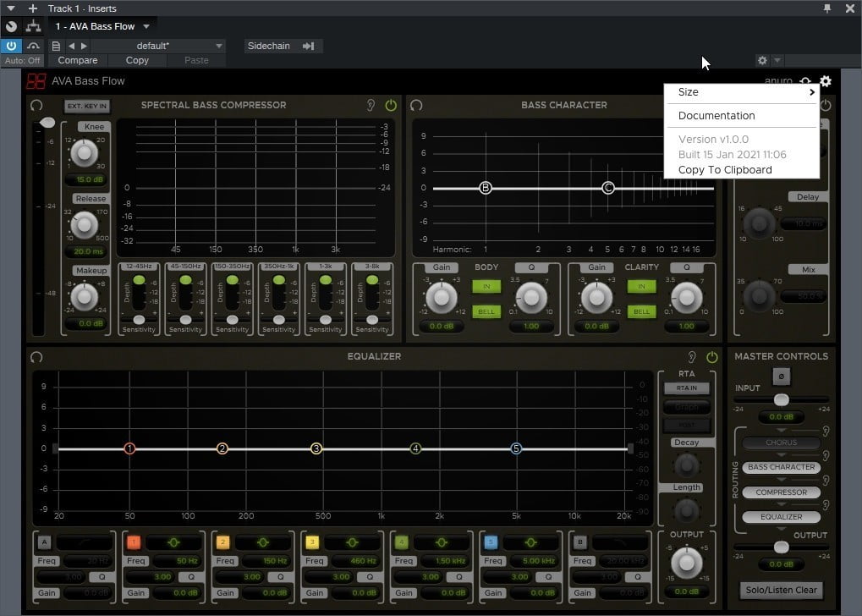This screenshot has width=862, height=616.
Task: Click the preset file icon beside default
Action: pos(56,46)
